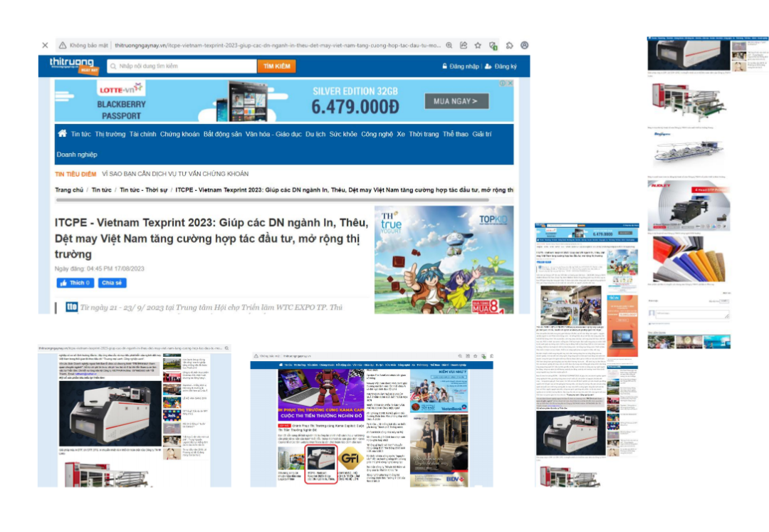Open the Chứng khoán menu item
769x532 pixels.
179,134
